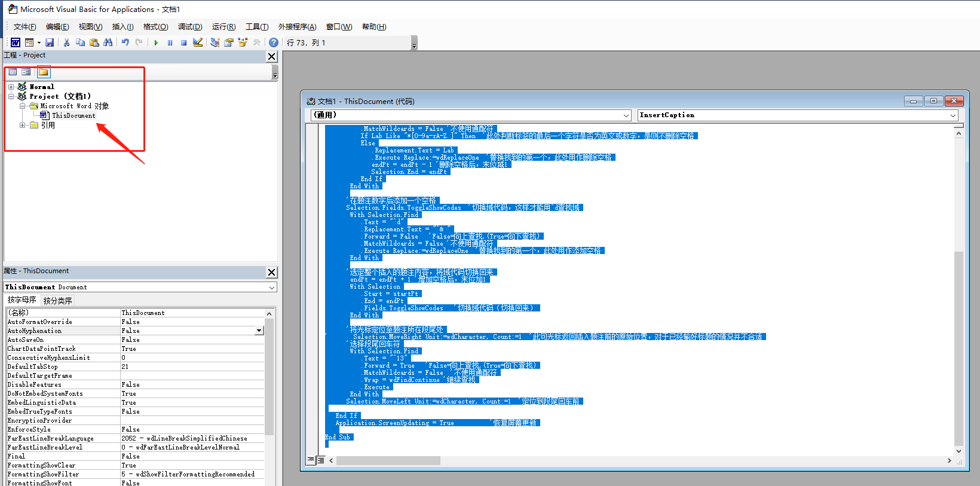Cut the selection with the scissors icon
This screenshot has width=980, height=486.
pyautogui.click(x=66, y=42)
